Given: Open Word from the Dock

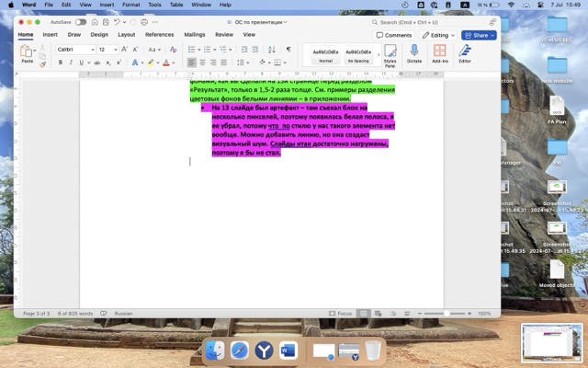Looking at the screenshot, I should click(x=288, y=350).
